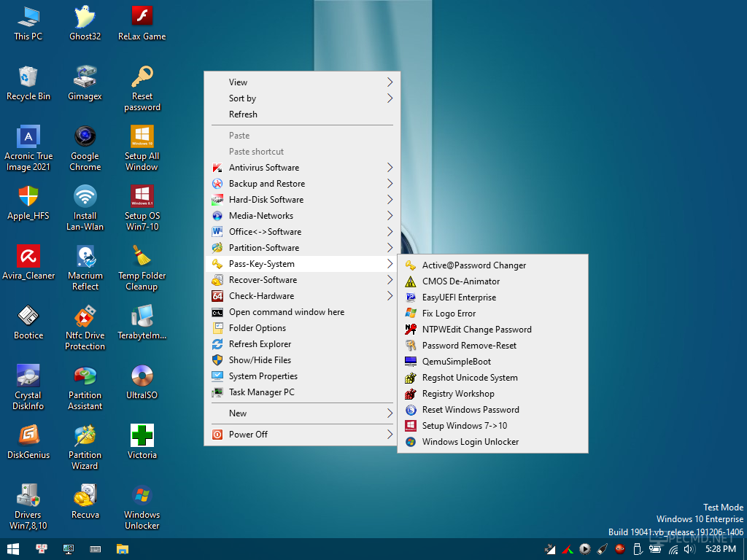Select the Reset password key icon
The image size is (747, 560).
142,88
